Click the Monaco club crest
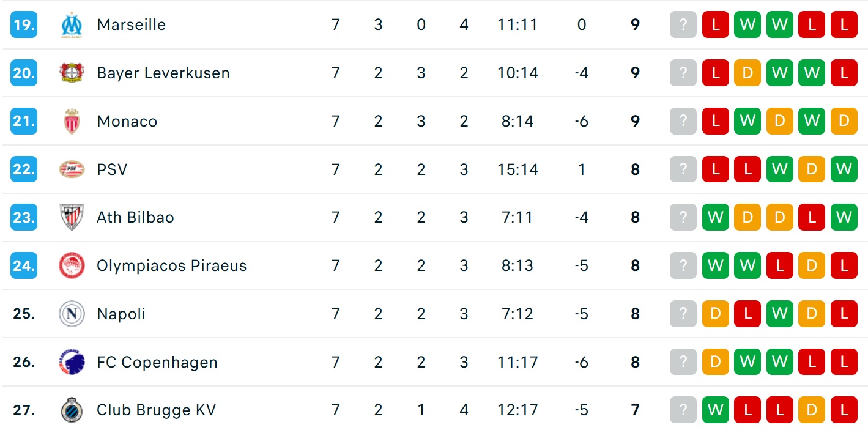The image size is (868, 433). coord(72,121)
